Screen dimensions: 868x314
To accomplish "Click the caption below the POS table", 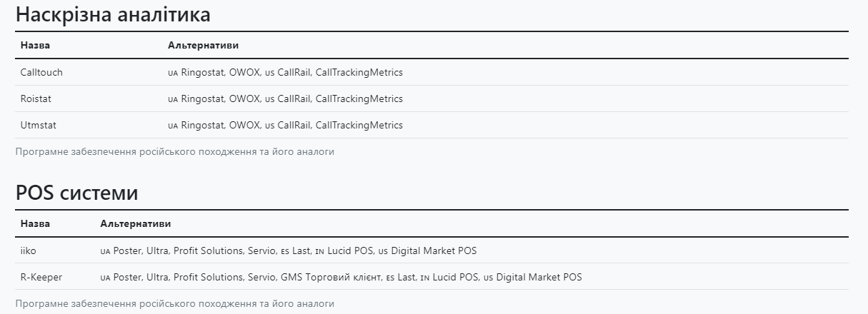I will tap(174, 303).
